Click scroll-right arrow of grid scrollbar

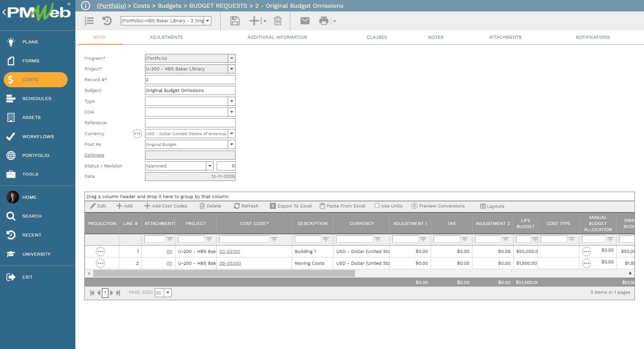[x=630, y=274]
